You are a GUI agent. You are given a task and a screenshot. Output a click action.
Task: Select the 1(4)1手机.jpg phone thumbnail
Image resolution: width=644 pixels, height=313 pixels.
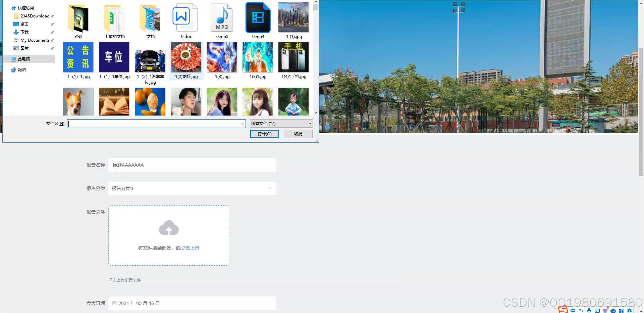pos(293,57)
